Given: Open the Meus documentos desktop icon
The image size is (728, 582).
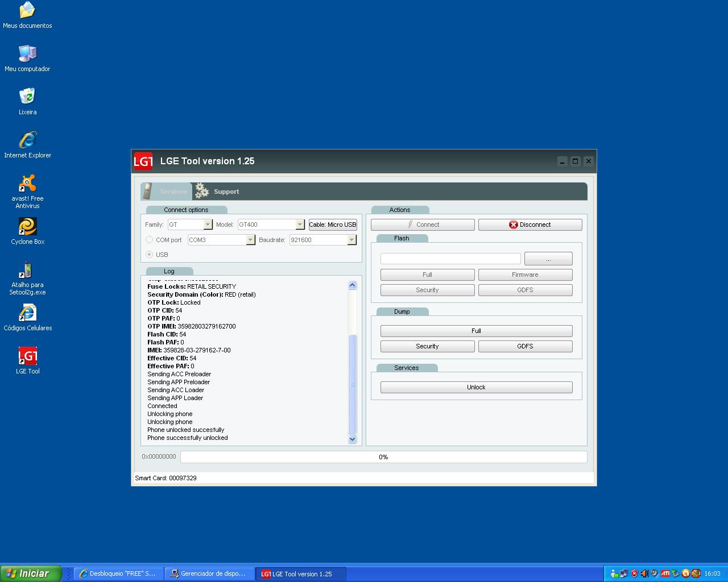Looking at the screenshot, I should click(x=27, y=15).
